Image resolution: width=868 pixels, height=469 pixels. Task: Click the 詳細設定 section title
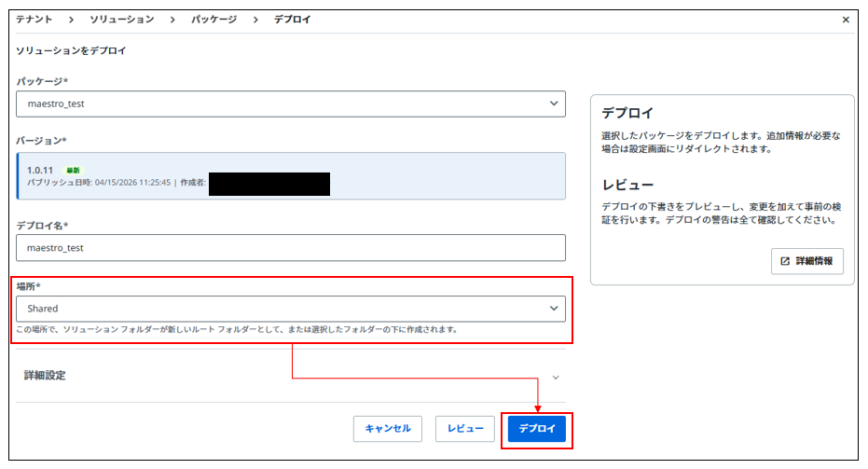tap(45, 376)
